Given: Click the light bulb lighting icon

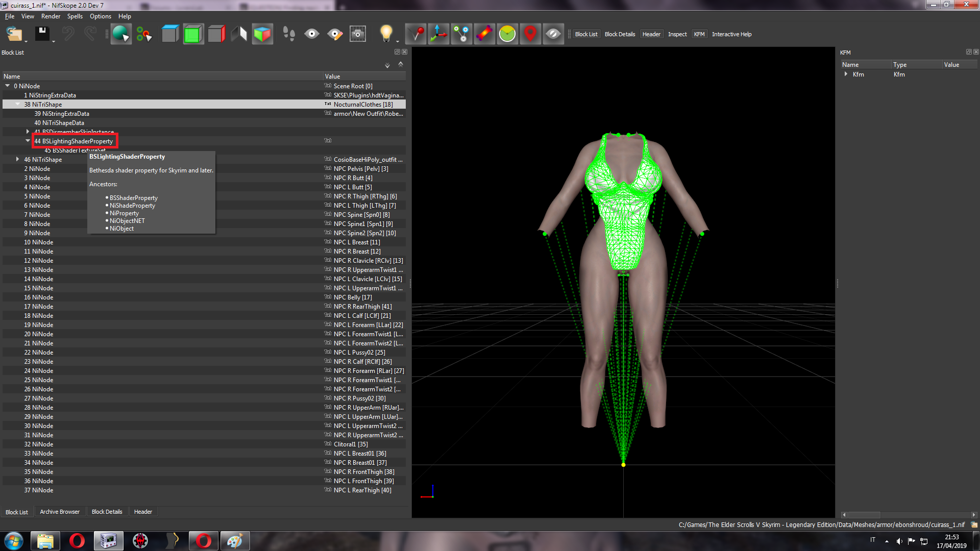Looking at the screenshot, I should tap(386, 34).
